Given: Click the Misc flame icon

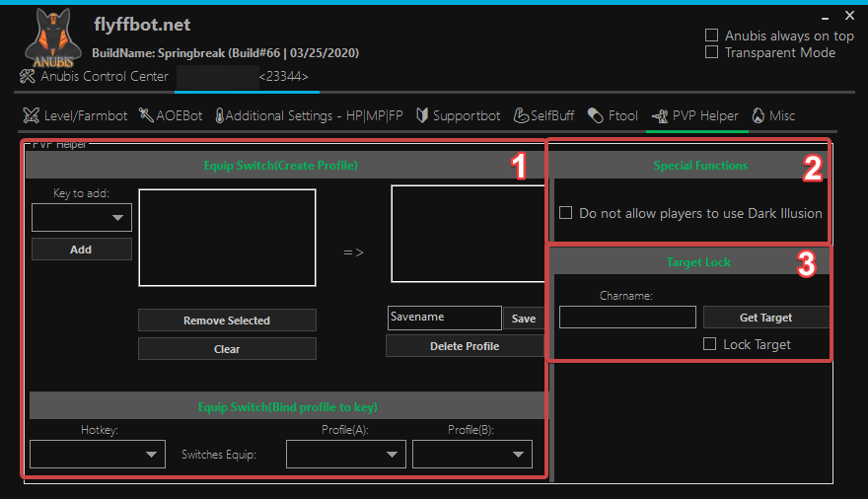Looking at the screenshot, I should (758, 115).
